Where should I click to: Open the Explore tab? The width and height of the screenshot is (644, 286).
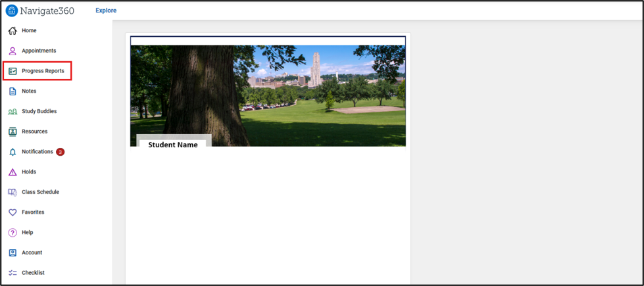pos(106,11)
